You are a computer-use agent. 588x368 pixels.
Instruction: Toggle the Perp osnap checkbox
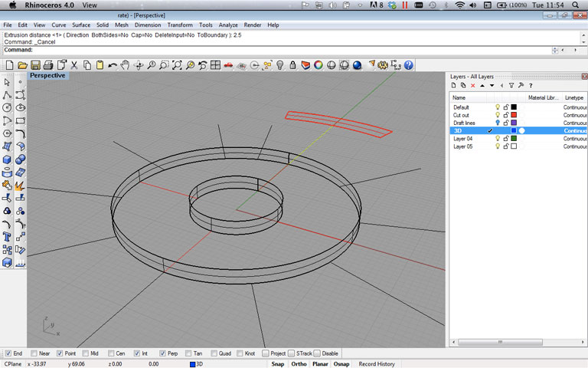pyautogui.click(x=162, y=353)
